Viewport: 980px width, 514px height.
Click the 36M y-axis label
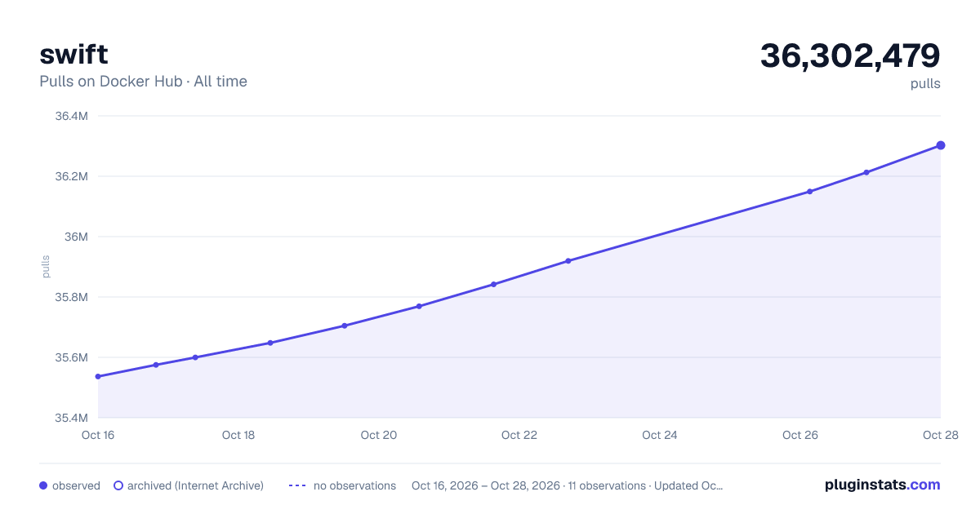point(76,237)
